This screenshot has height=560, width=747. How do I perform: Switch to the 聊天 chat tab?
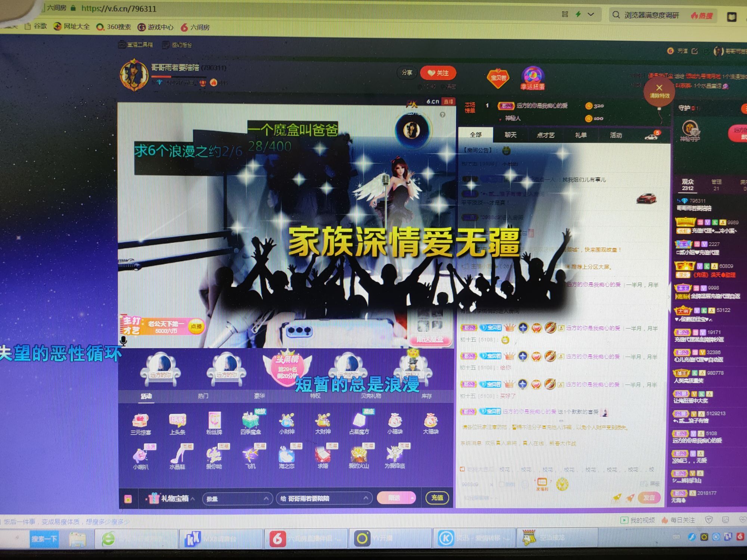pyautogui.click(x=511, y=135)
